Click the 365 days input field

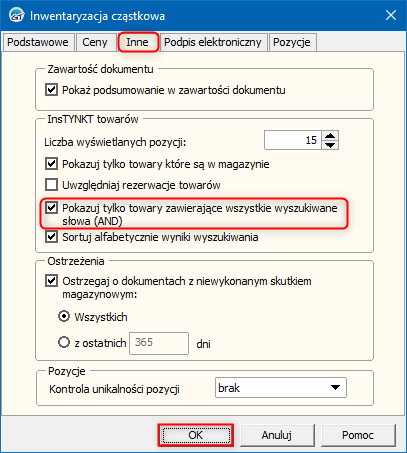click(159, 343)
